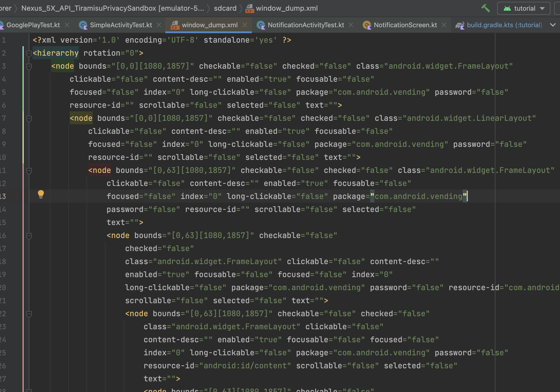Image resolution: width=560 pixels, height=392 pixels.
Task: Close the GooglePlayTest.kt tab
Action: coord(67,25)
